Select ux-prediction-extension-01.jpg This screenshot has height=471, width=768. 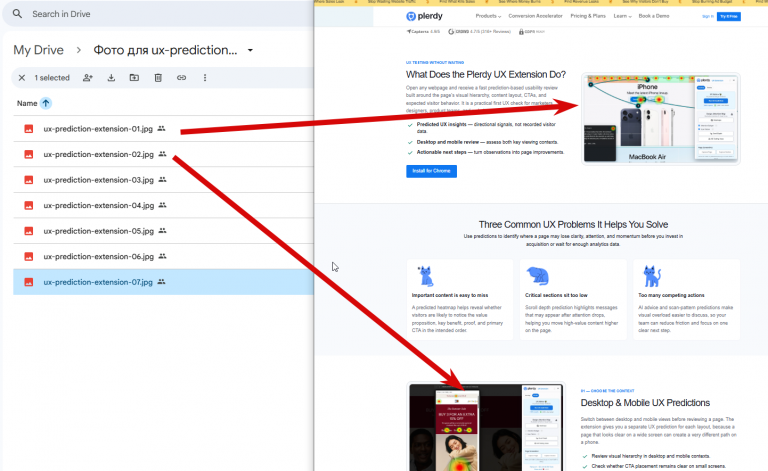164,129
